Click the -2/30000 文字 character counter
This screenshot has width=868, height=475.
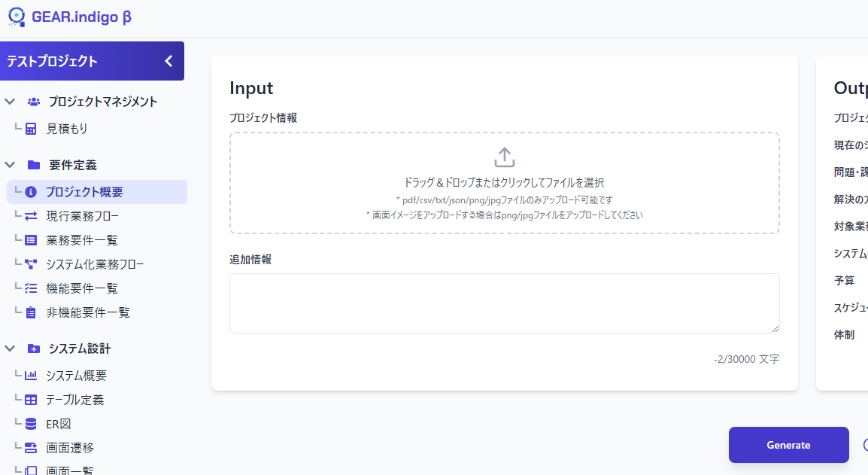click(x=746, y=359)
